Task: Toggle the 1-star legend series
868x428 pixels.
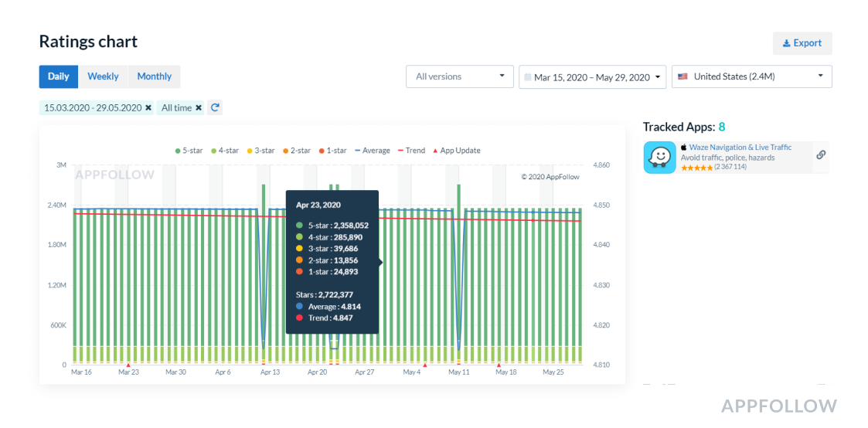Action: (x=334, y=151)
